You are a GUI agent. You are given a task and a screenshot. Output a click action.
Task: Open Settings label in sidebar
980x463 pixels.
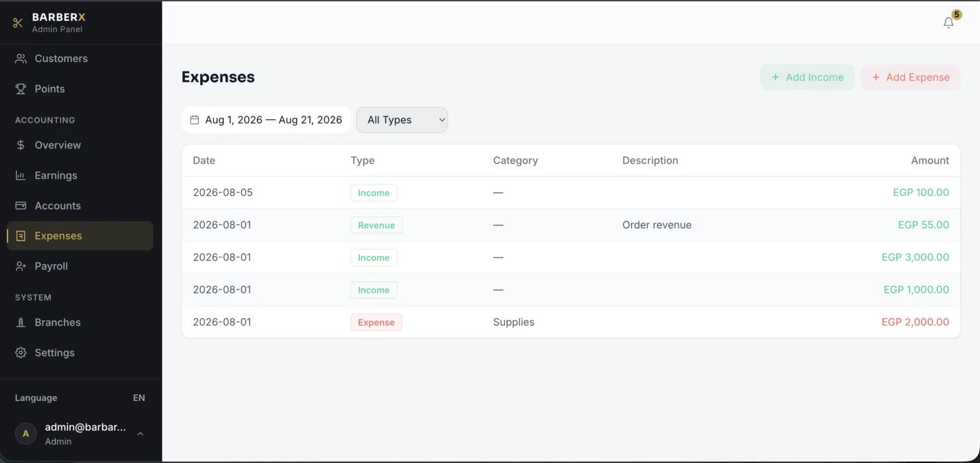54,353
